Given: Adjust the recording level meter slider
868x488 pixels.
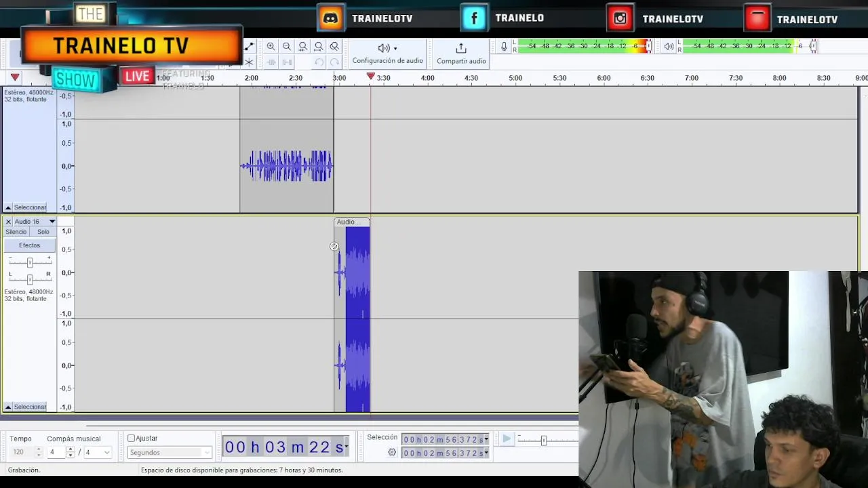Looking at the screenshot, I should coord(648,46).
